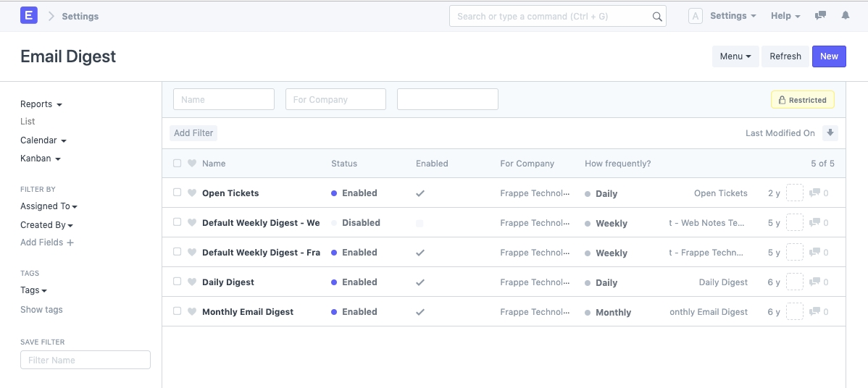Viewport: 868px width, 388px height.
Task: Expand the Menu dropdown button
Action: click(x=735, y=56)
